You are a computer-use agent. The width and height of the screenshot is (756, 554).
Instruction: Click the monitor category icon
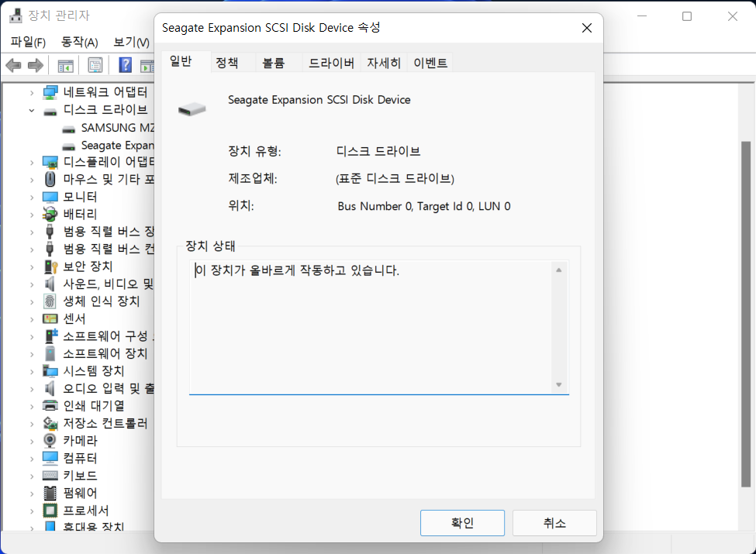tap(50, 197)
